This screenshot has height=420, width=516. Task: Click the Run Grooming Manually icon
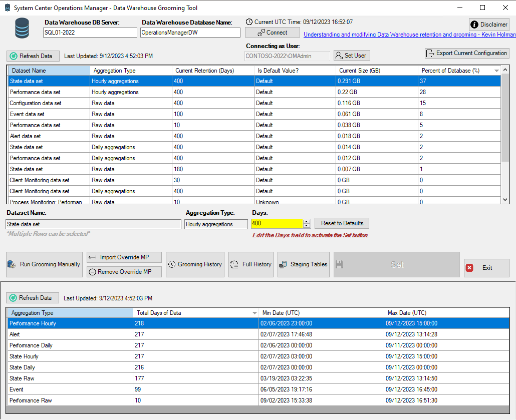12,264
